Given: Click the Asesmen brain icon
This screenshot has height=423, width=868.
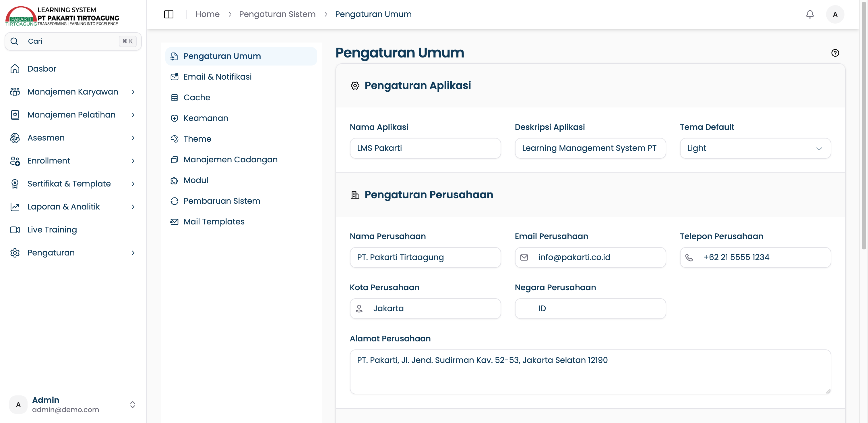Looking at the screenshot, I should tap(15, 138).
